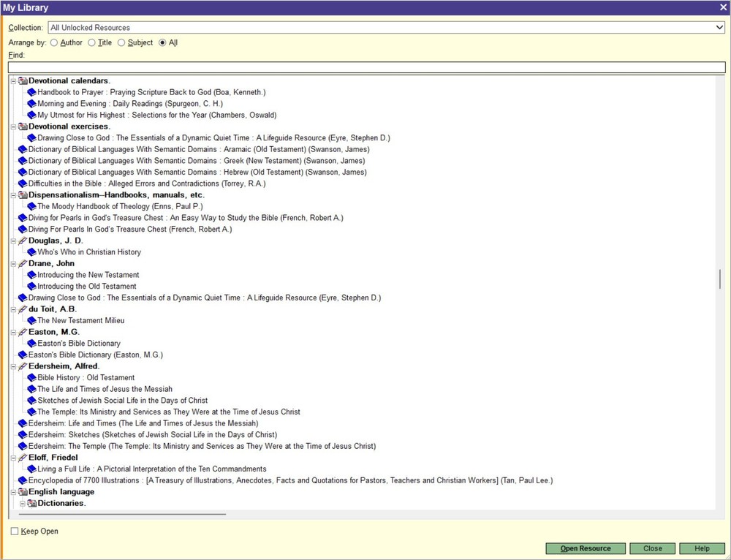Screen dimensions: 731x560
Task: Select The Temple: Its Ministry under Edersheim, Alfred
Action: (169, 412)
